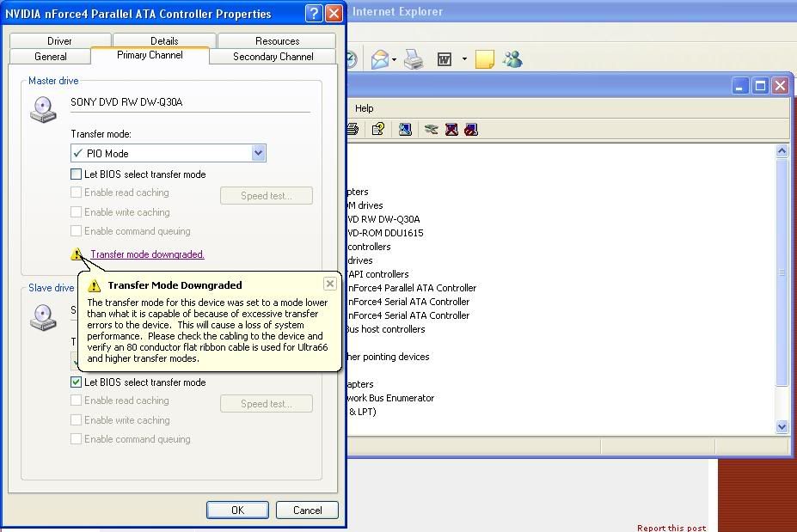
Task: Toggle slave Enable read caching checkbox
Action: click(x=76, y=401)
